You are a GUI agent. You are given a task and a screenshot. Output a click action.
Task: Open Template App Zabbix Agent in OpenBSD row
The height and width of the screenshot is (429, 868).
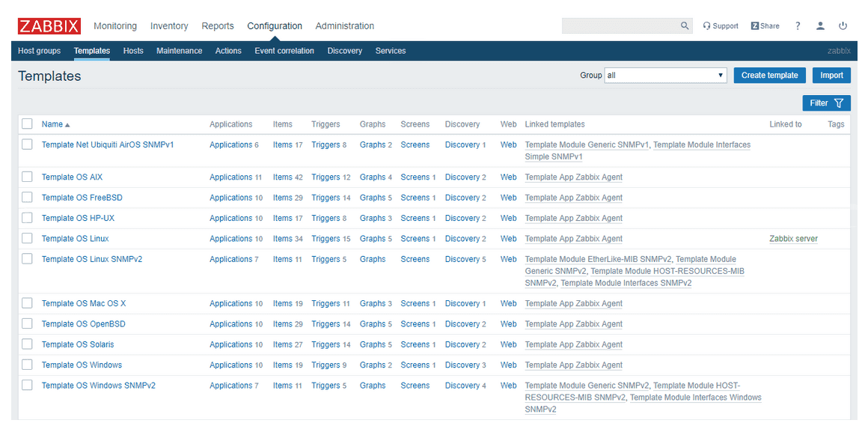click(x=573, y=324)
